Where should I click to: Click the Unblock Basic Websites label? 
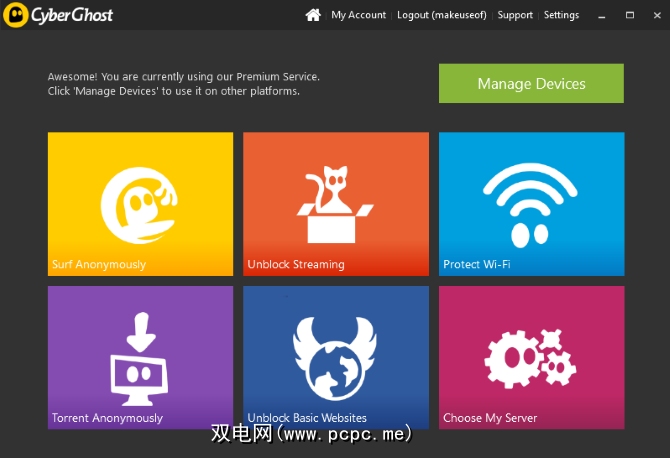(307, 418)
